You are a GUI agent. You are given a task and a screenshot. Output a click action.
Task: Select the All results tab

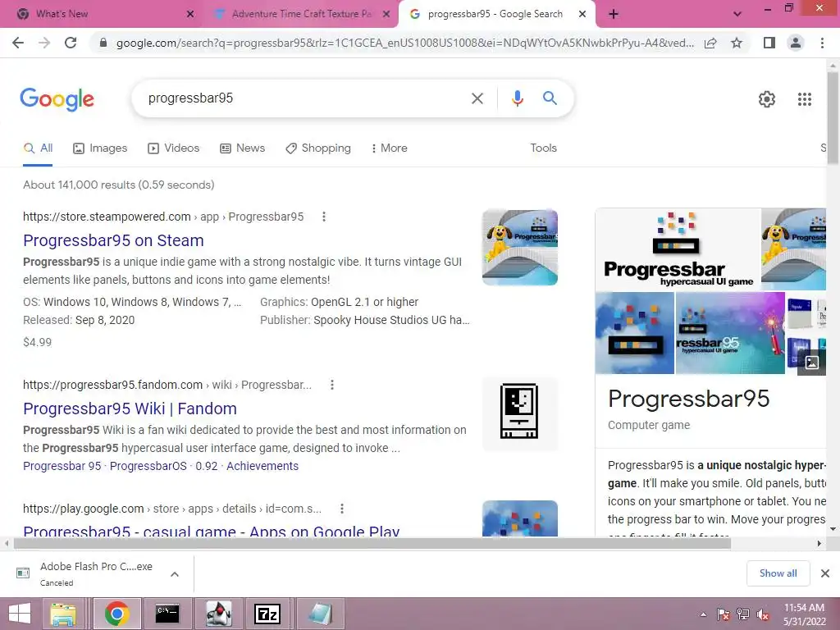click(x=38, y=148)
